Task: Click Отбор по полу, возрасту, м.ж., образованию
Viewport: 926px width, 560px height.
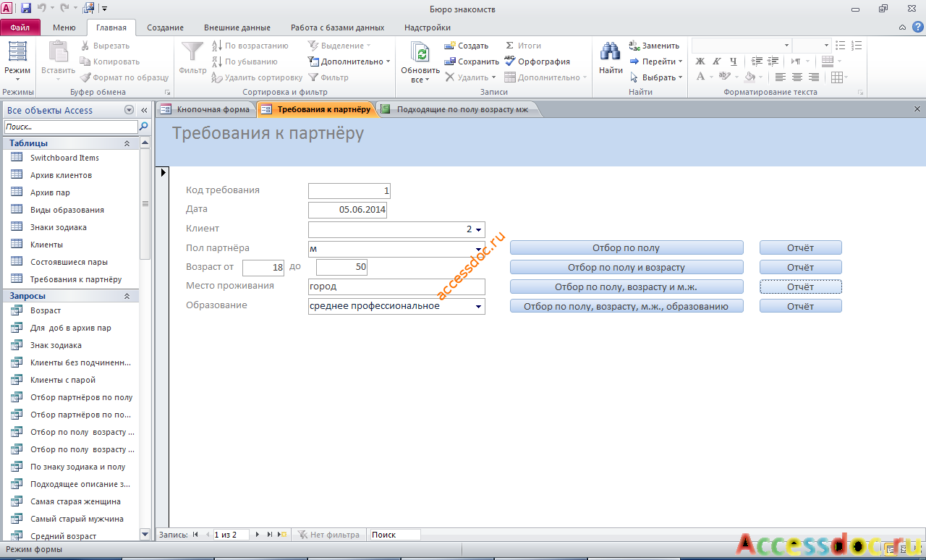Action: click(626, 306)
